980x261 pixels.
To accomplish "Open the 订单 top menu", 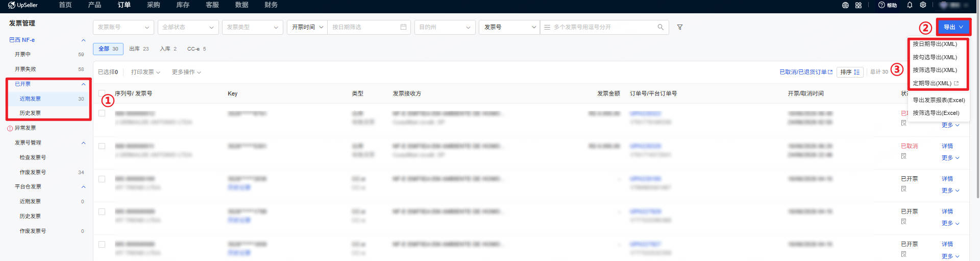I will (124, 5).
